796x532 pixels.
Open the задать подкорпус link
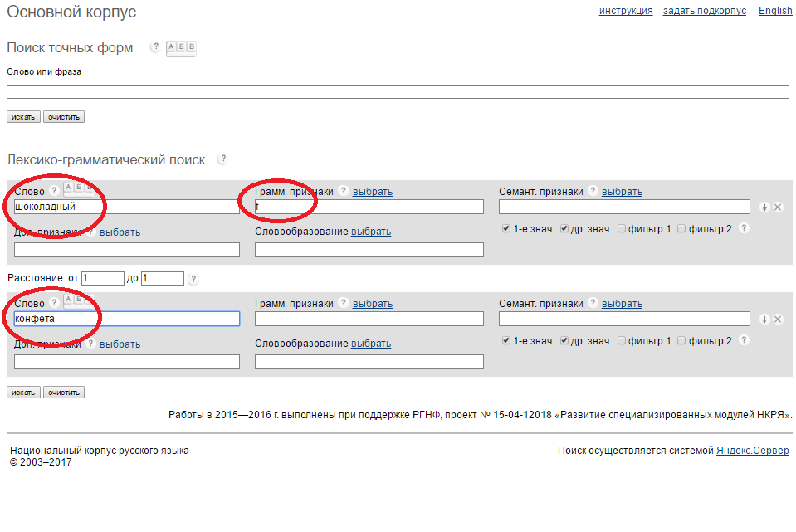[x=704, y=11]
